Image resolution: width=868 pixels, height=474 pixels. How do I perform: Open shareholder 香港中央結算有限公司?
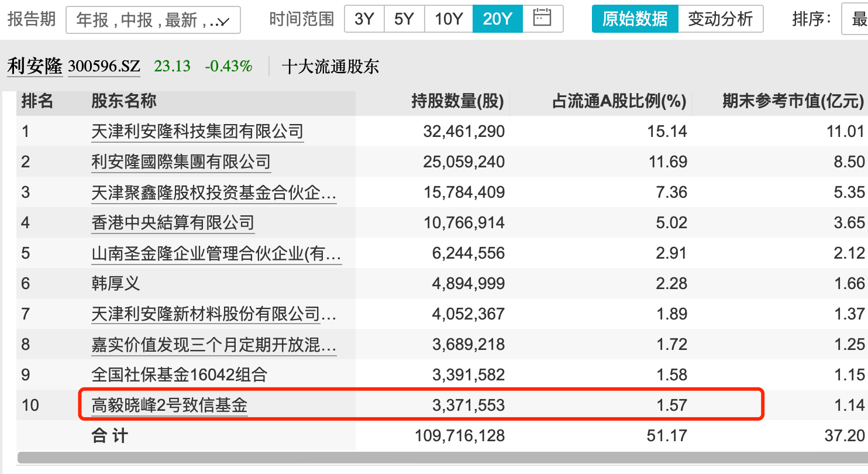click(173, 222)
